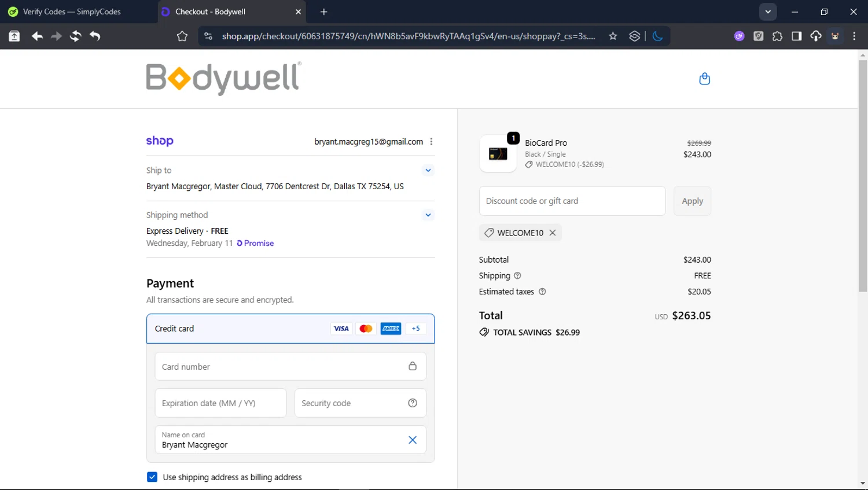The image size is (868, 490).
Task: Click the TOTAL SAVINGS $26.99 text
Action: tap(536, 333)
